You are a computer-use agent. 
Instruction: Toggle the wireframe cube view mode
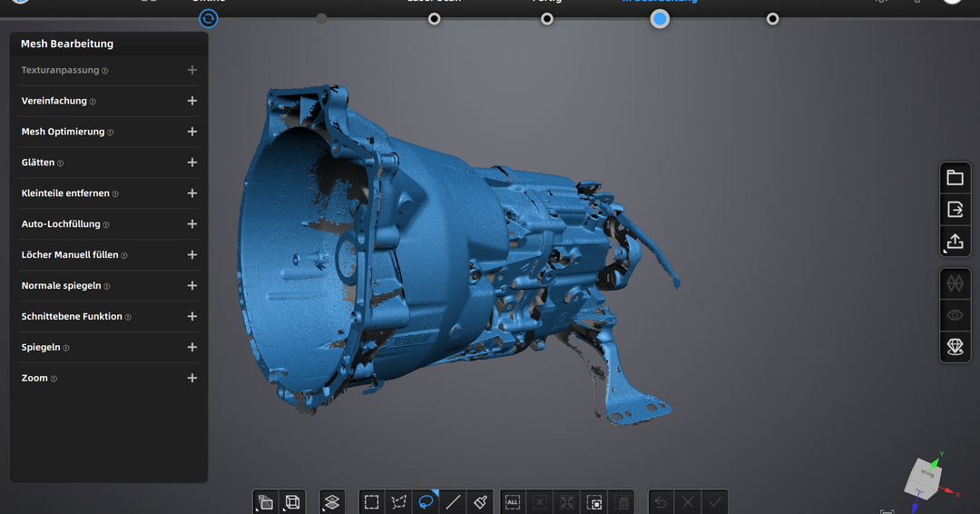point(292,501)
